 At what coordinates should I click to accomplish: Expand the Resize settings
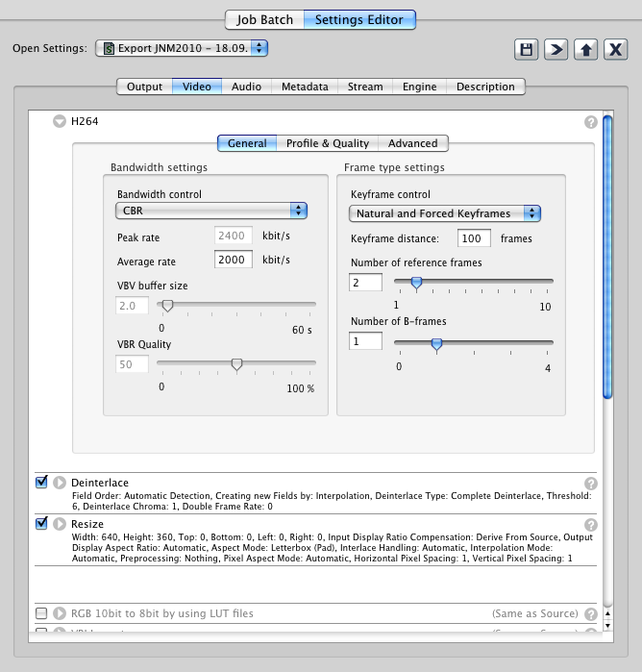click(60, 524)
